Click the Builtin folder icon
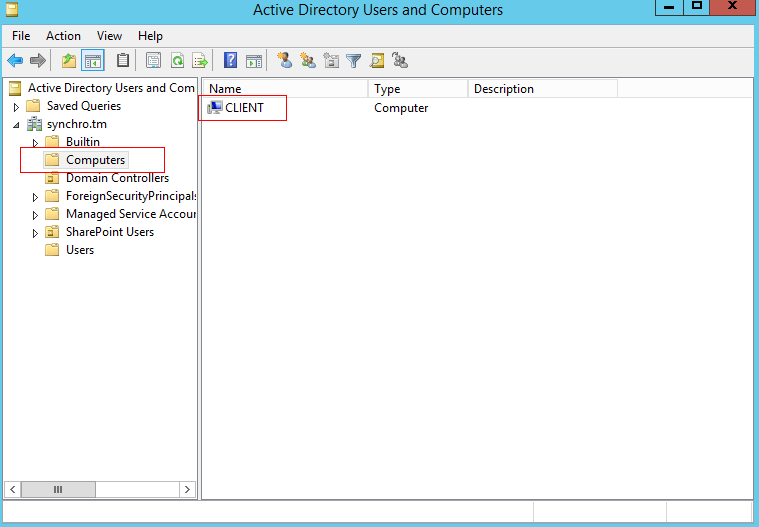This screenshot has width=759, height=527. (x=52, y=141)
